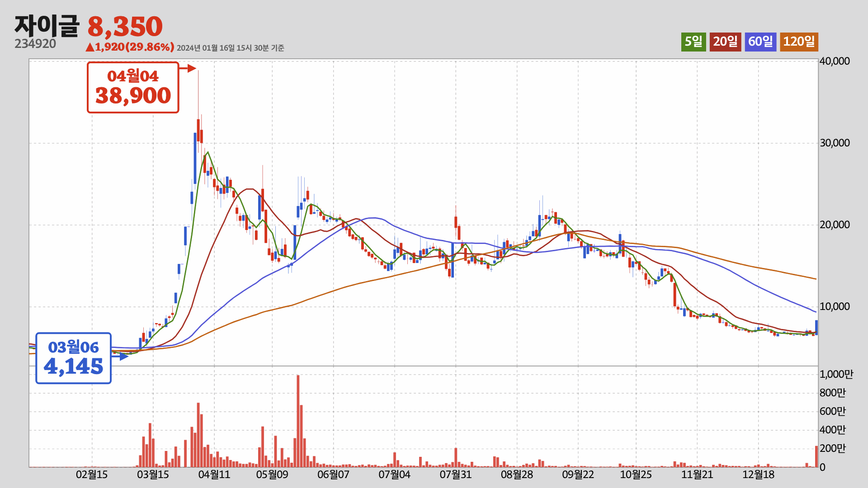This screenshot has height=488, width=868.
Task: Click the 20,000 price axis label
Action: pos(835,225)
